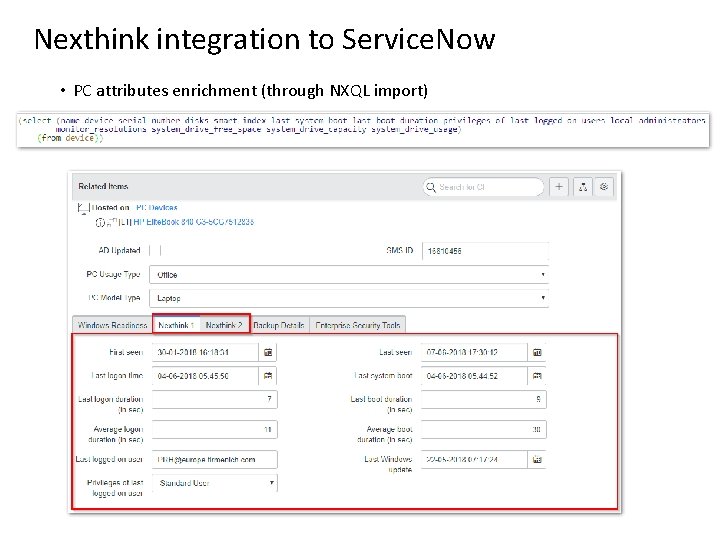Switch to the Backup Details tab

tap(279, 325)
